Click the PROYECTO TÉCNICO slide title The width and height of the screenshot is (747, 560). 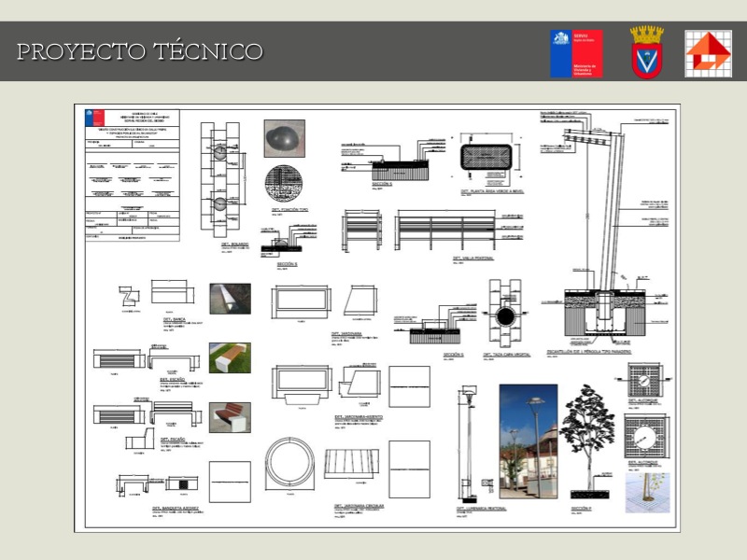139,51
